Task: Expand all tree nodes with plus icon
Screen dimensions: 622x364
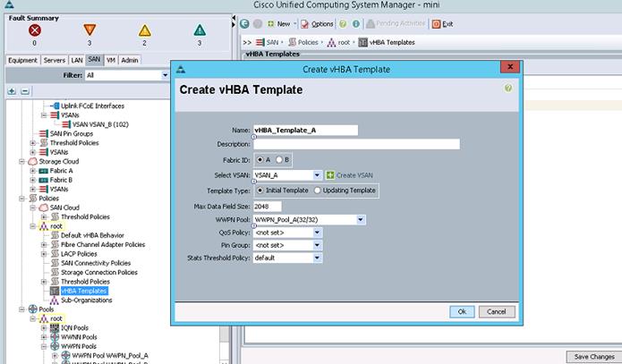Action: coord(12,91)
